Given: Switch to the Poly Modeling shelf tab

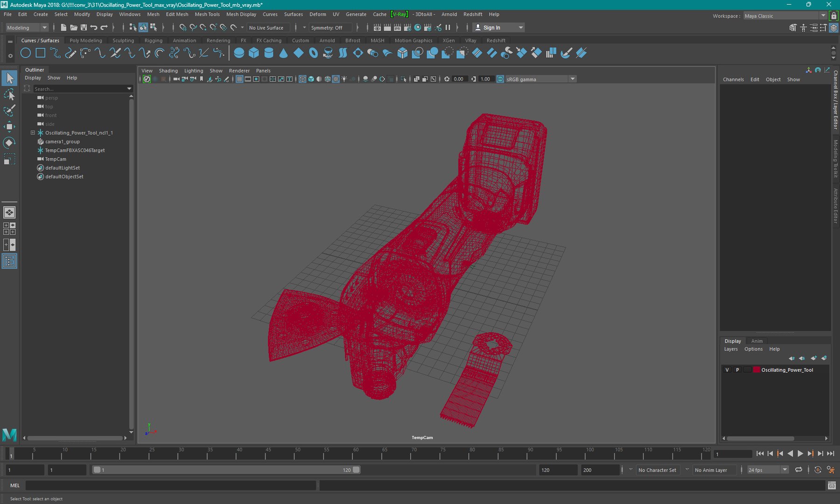Looking at the screenshot, I should click(x=86, y=41).
